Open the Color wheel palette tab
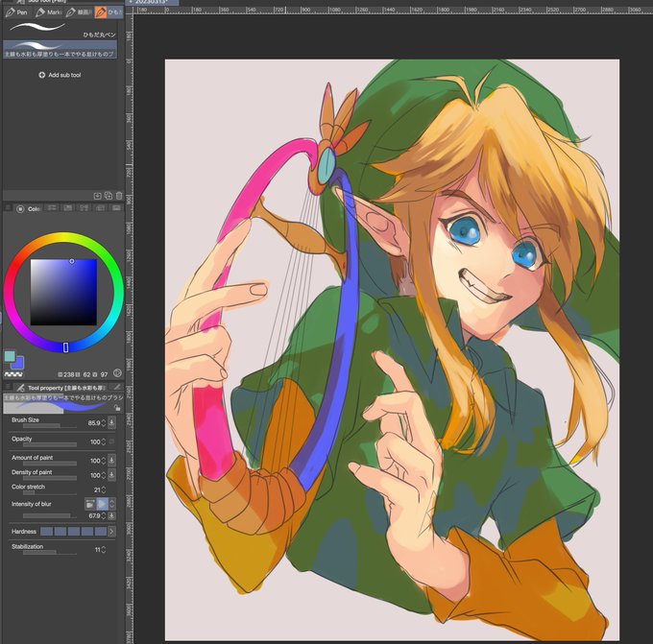The image size is (653, 644). coord(28,209)
